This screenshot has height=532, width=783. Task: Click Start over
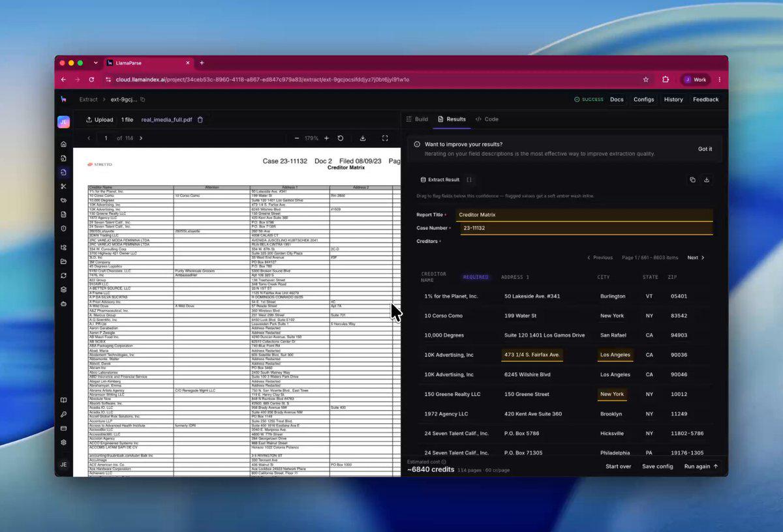[x=618, y=467]
